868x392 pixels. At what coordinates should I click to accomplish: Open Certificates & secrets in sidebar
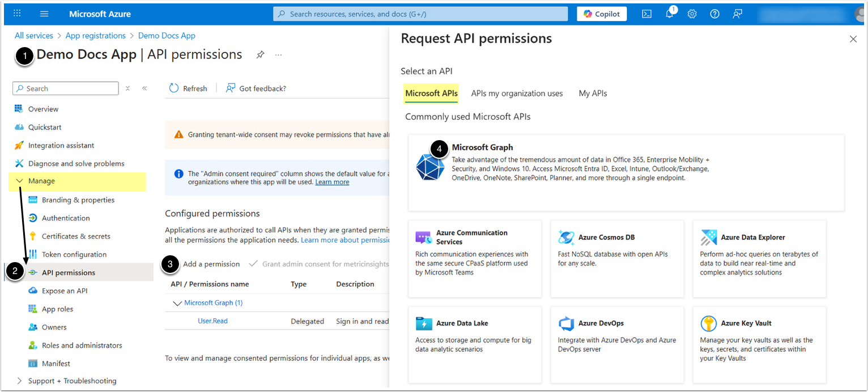pos(76,236)
